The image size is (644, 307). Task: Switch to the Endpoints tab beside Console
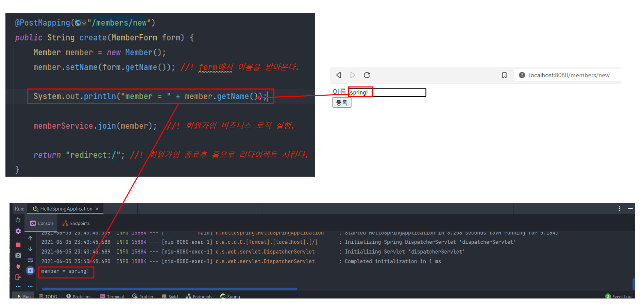[x=76, y=223]
